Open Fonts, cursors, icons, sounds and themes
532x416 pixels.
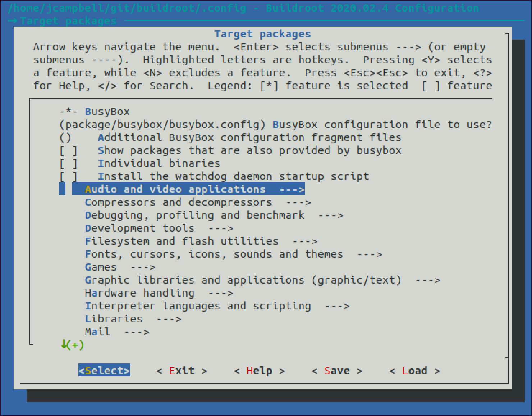point(233,254)
